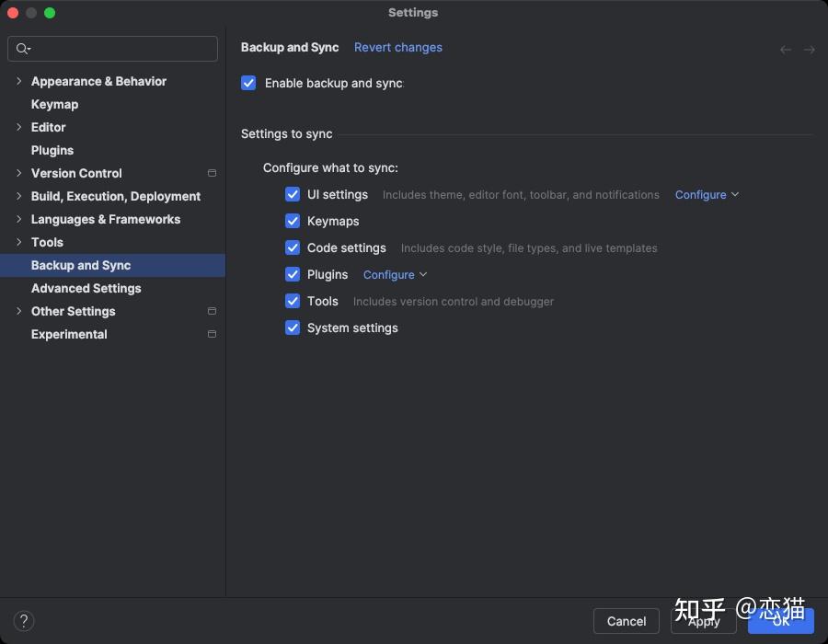This screenshot has height=644, width=828.
Task: Toggle the System settings checkbox
Action: click(293, 328)
